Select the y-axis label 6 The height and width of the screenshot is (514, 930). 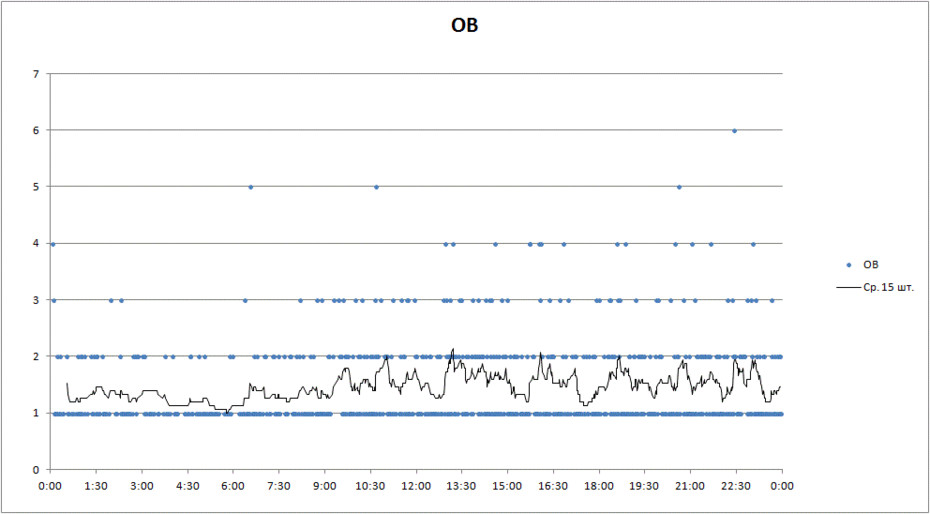(x=36, y=130)
